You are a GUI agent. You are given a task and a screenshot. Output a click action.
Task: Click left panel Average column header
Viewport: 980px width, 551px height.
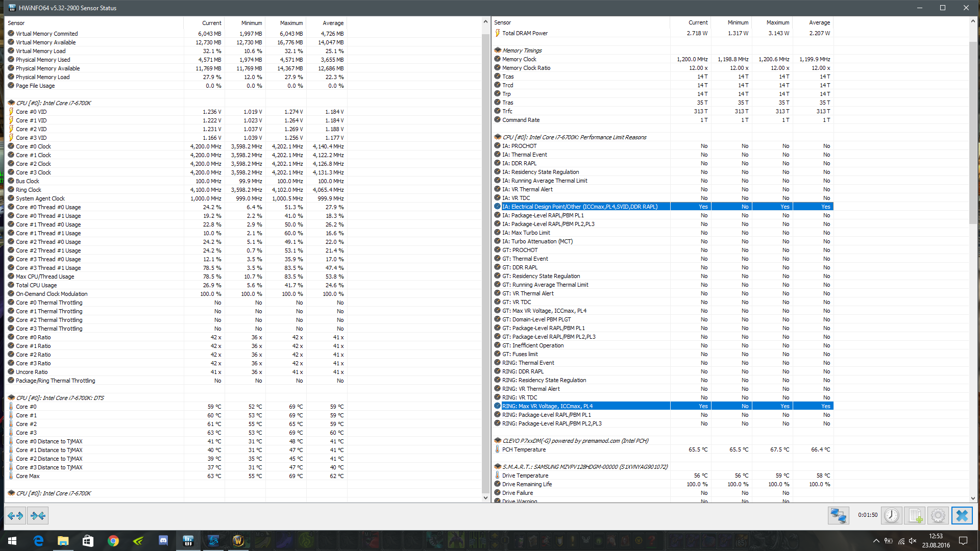327,23
